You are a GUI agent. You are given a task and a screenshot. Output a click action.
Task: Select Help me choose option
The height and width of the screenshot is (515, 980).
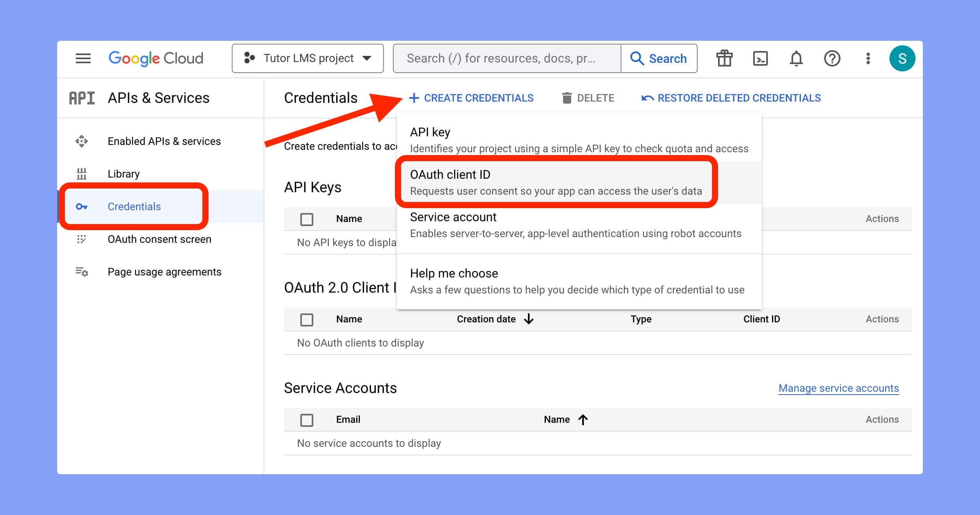click(x=579, y=281)
